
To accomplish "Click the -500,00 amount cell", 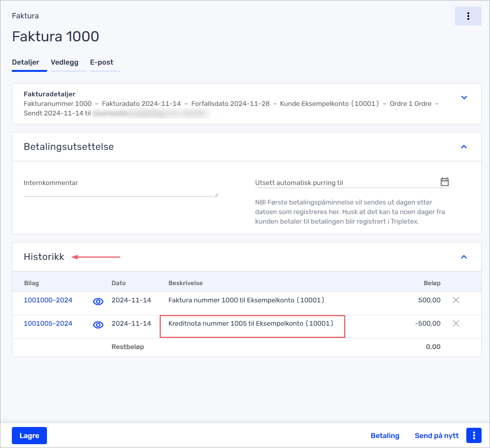I will [x=428, y=323].
